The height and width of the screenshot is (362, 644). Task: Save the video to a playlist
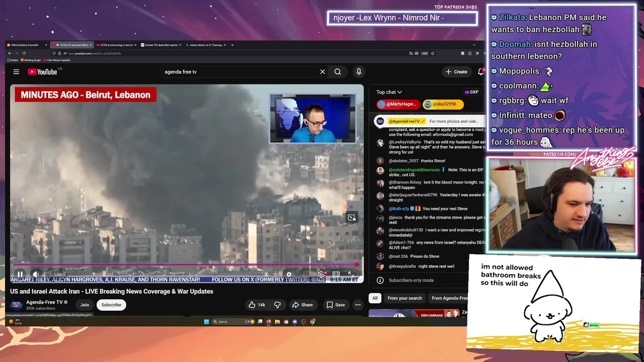336,305
